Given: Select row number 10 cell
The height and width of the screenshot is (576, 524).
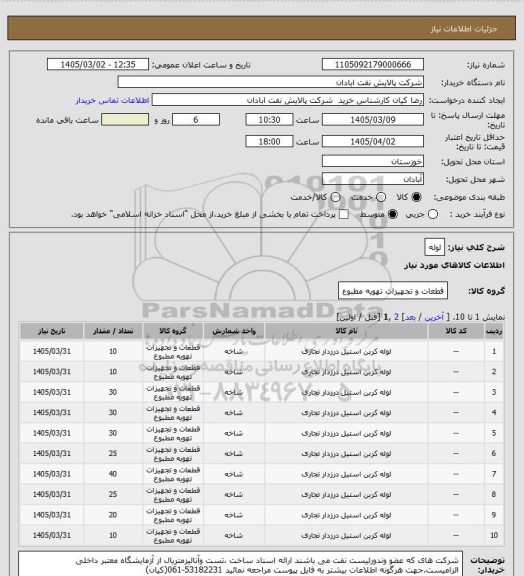Looking at the screenshot, I should point(494,536).
